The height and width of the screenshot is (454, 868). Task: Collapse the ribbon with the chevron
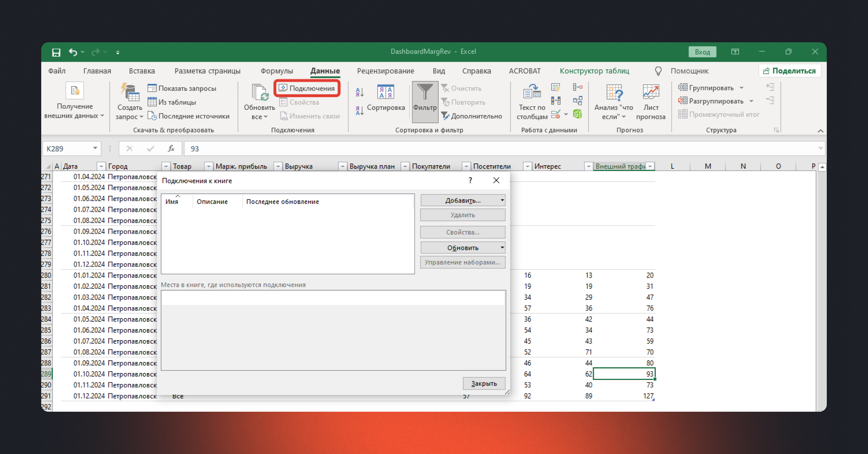pyautogui.click(x=820, y=131)
